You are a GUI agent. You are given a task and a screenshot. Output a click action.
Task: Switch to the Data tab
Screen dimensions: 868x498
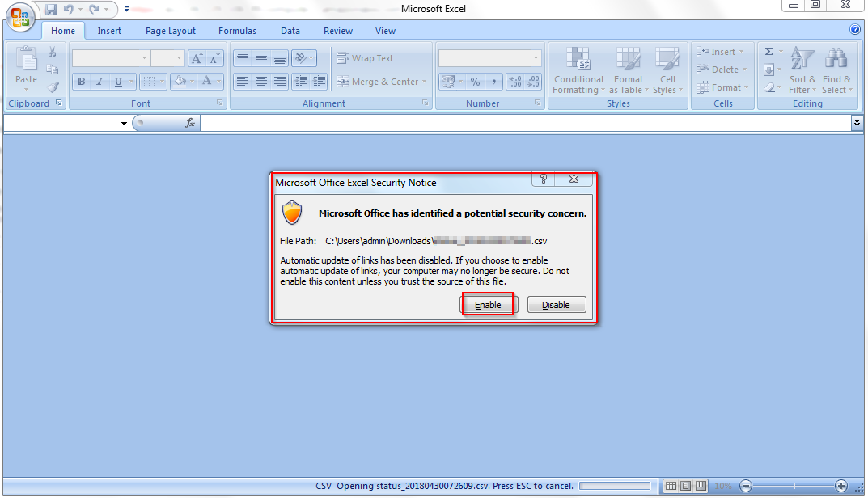(290, 31)
